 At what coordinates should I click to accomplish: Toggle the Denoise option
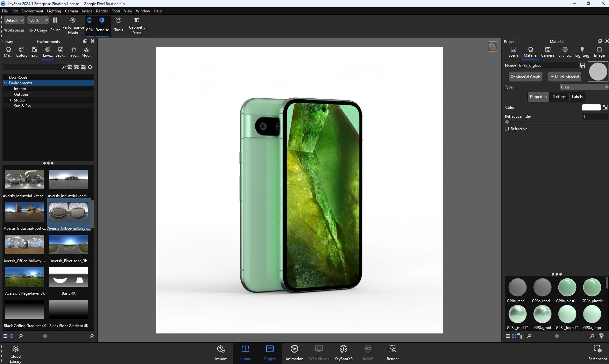(102, 24)
